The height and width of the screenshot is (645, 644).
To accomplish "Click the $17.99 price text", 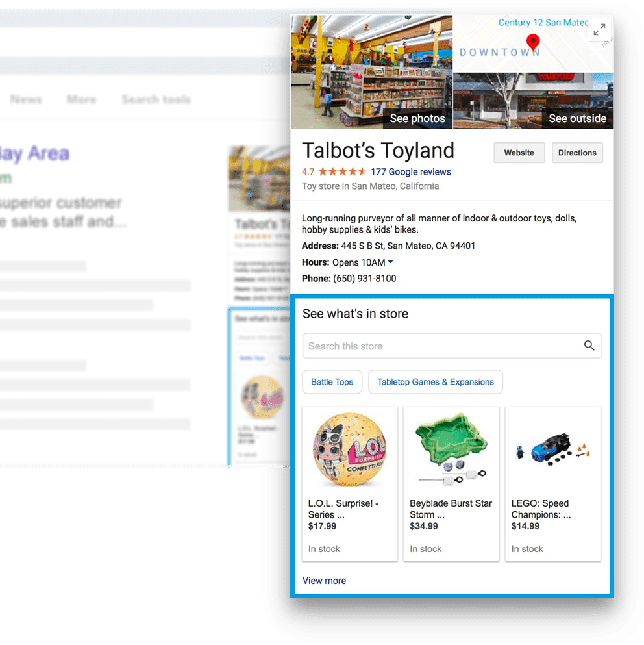I will (x=322, y=526).
